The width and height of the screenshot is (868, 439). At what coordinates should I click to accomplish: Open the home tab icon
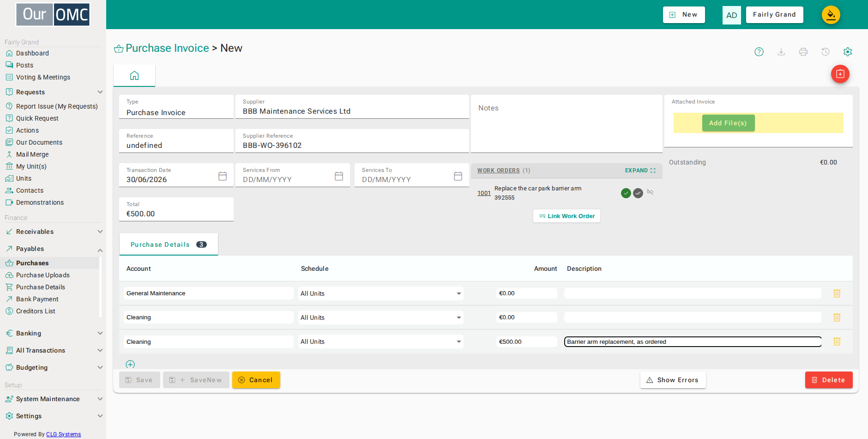(134, 75)
